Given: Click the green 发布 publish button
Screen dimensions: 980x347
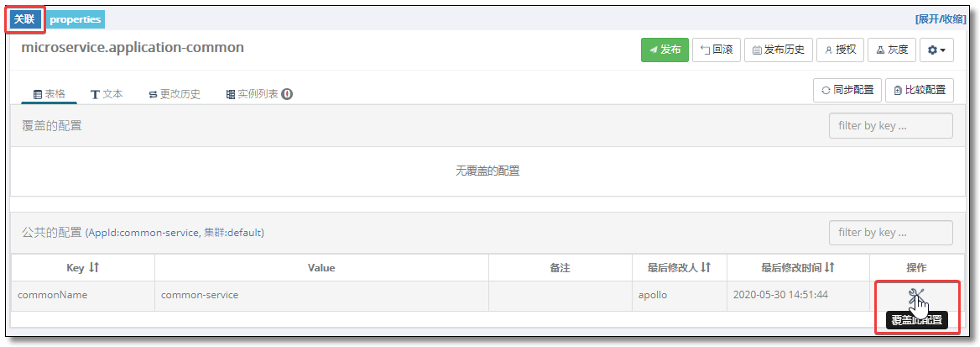Looking at the screenshot, I should (665, 50).
